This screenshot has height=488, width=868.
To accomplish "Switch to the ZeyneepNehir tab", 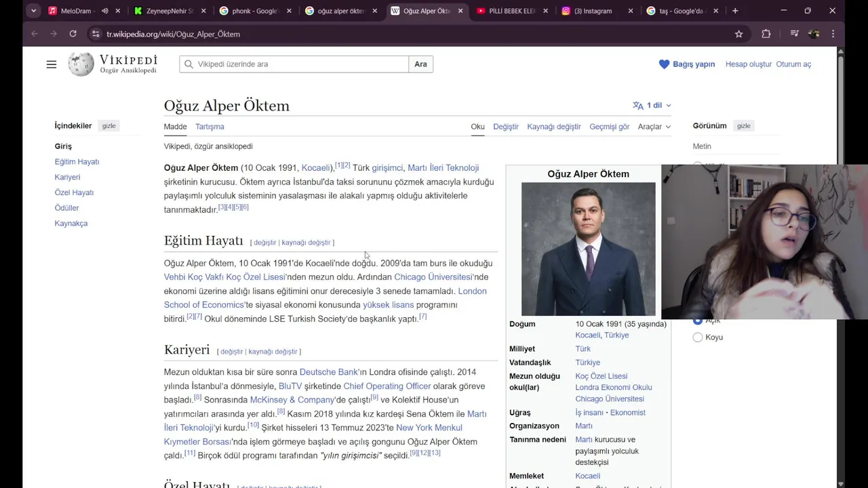I will tap(163, 11).
